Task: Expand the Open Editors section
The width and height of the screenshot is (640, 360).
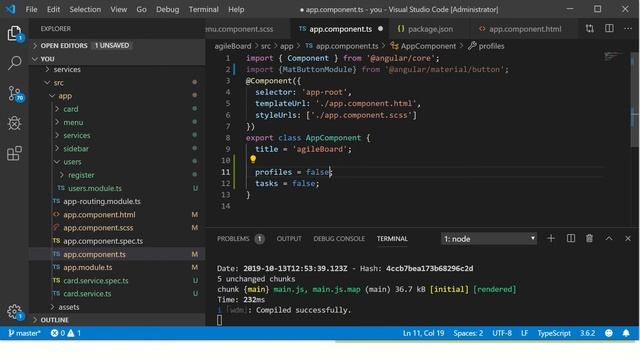Action: click(116, 45)
